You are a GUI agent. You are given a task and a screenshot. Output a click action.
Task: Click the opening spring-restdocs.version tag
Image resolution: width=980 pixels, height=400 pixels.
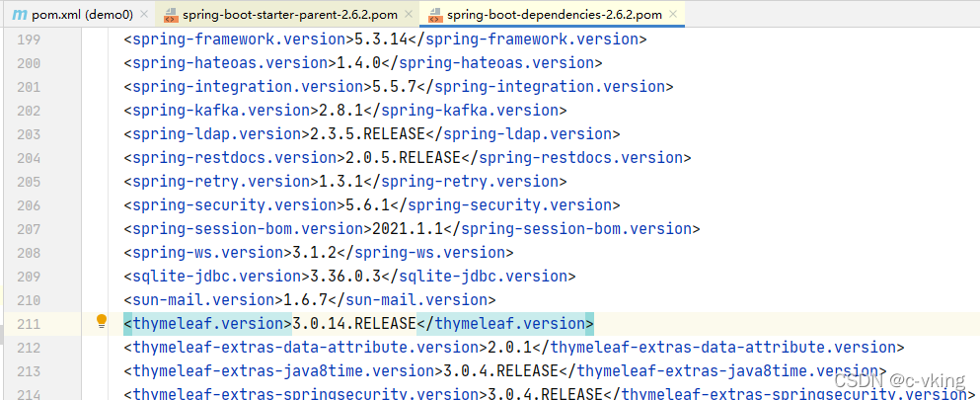(x=234, y=157)
